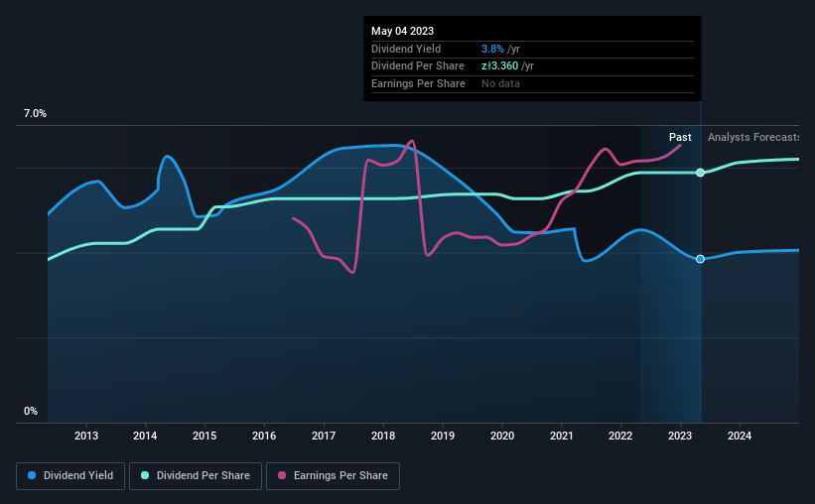The width and height of the screenshot is (815, 504).
Task: Click the pink Earnings Per Share legend dot
Action: coord(282,475)
